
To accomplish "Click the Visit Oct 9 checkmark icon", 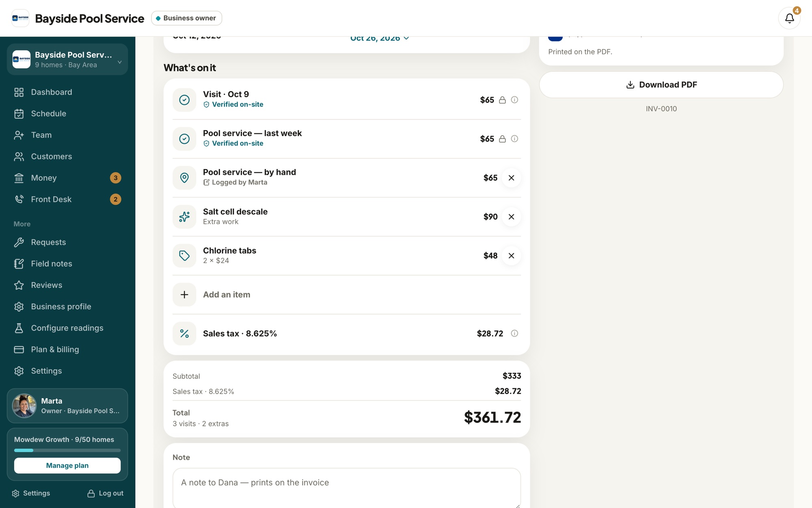I will tap(184, 100).
